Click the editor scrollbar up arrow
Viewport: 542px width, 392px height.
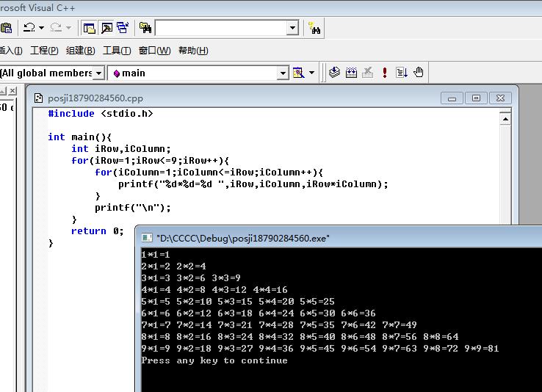pyautogui.click(x=505, y=119)
